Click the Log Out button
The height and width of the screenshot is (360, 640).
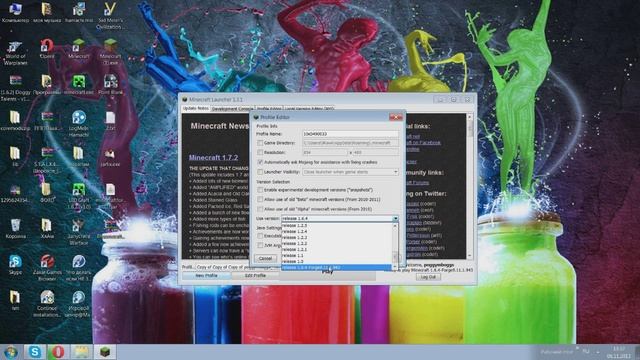click(428, 277)
